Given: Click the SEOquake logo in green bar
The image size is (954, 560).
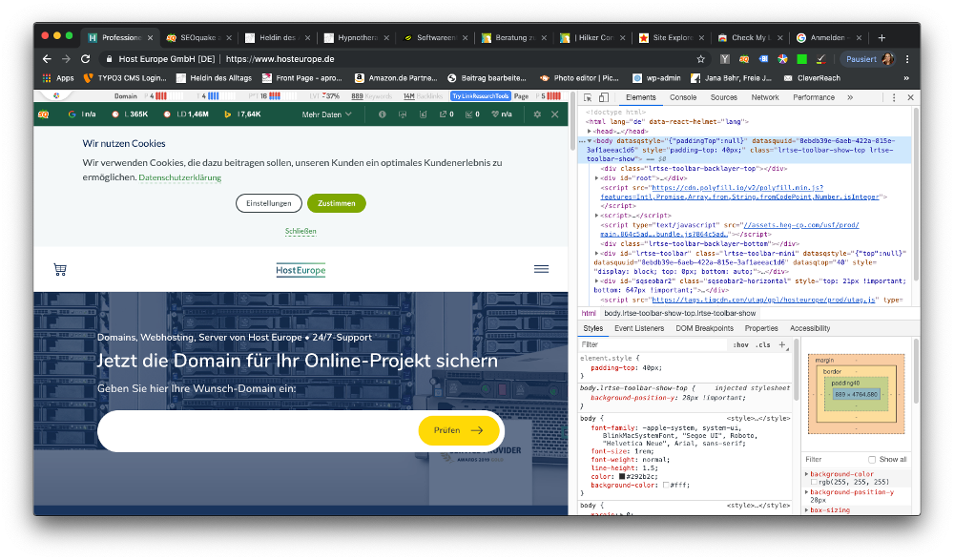Looking at the screenshot, I should (x=44, y=114).
